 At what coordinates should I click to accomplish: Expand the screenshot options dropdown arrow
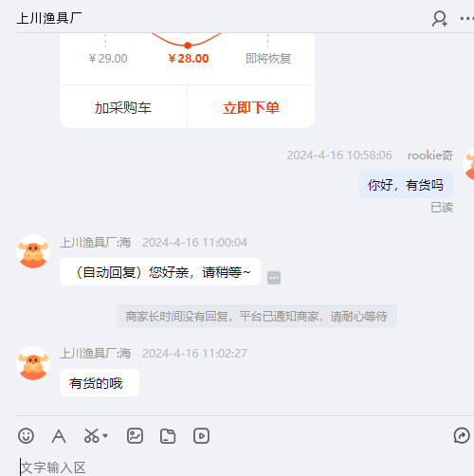tap(105, 436)
